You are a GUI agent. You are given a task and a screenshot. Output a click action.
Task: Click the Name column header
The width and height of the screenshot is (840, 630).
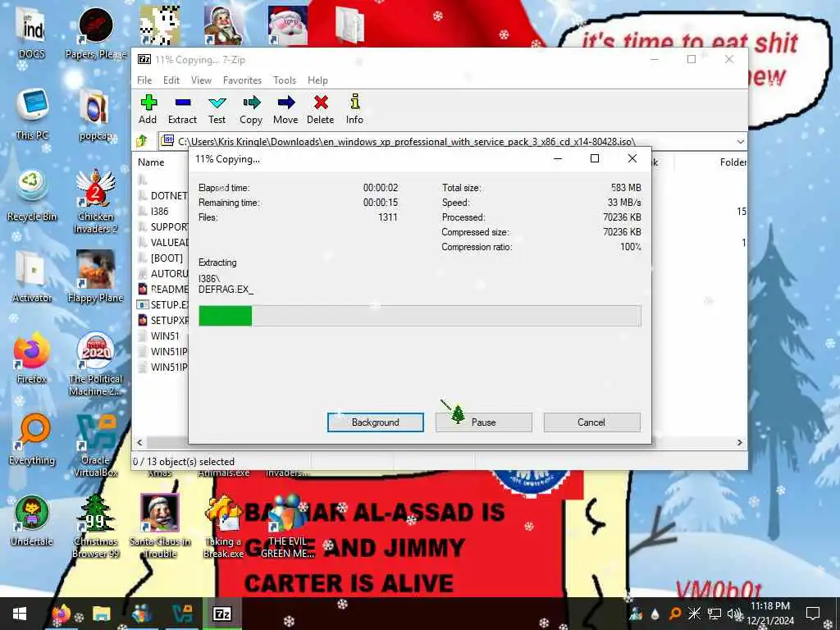tap(151, 162)
